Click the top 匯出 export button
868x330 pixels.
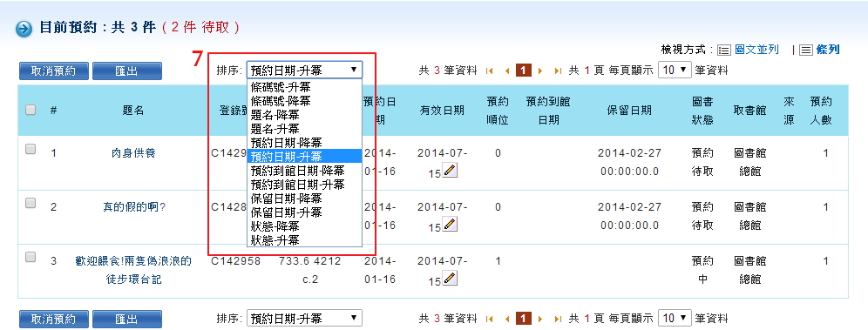126,71
